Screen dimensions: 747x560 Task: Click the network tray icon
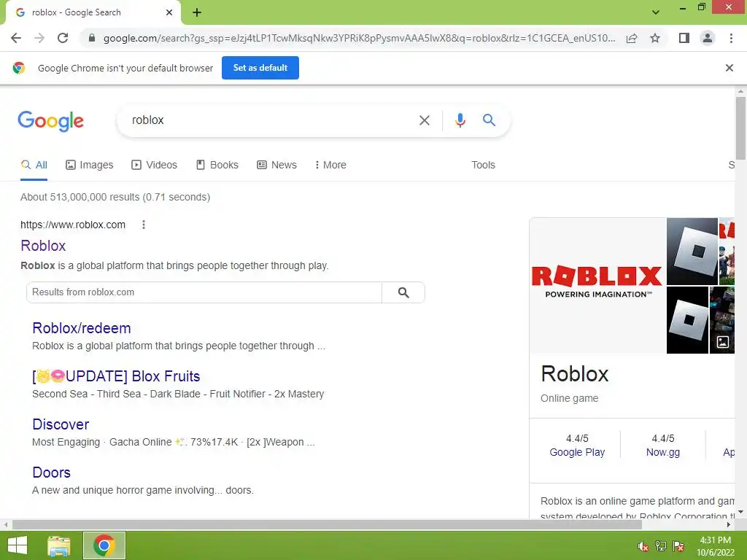click(x=661, y=546)
